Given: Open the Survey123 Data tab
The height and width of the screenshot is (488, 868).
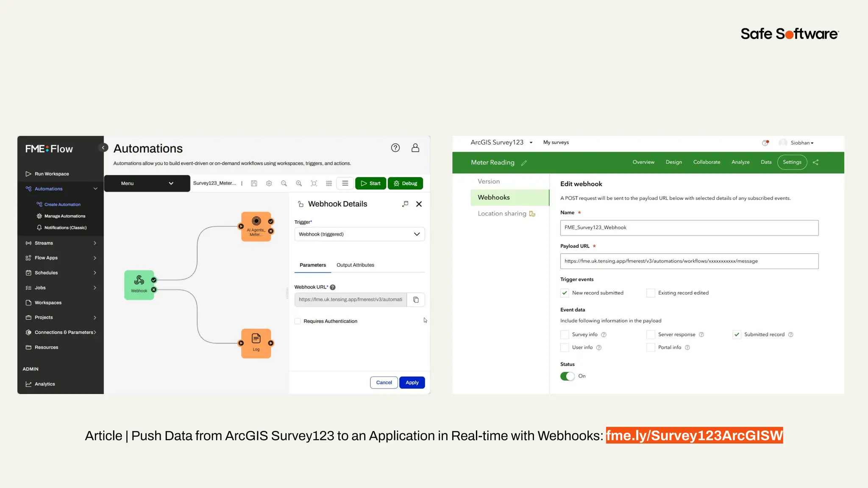Looking at the screenshot, I should click(766, 162).
